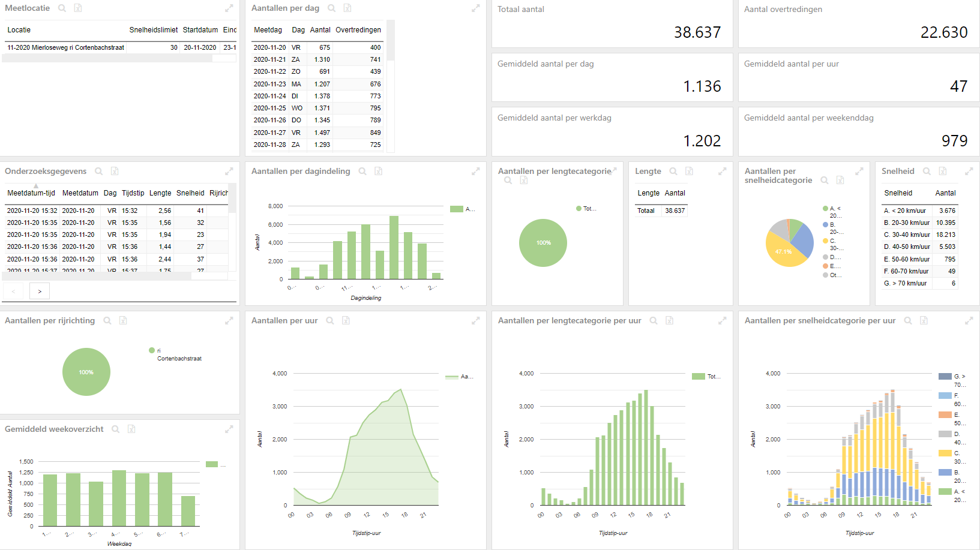This screenshot has height=550, width=980.
Task: Click 'G. > 70' legend swatch in per-uur chart
Action: point(945,377)
